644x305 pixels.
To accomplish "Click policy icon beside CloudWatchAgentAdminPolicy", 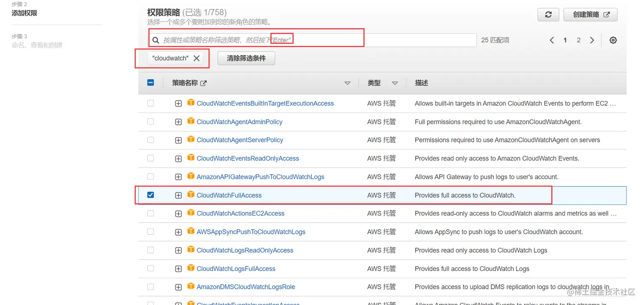I will click(191, 121).
